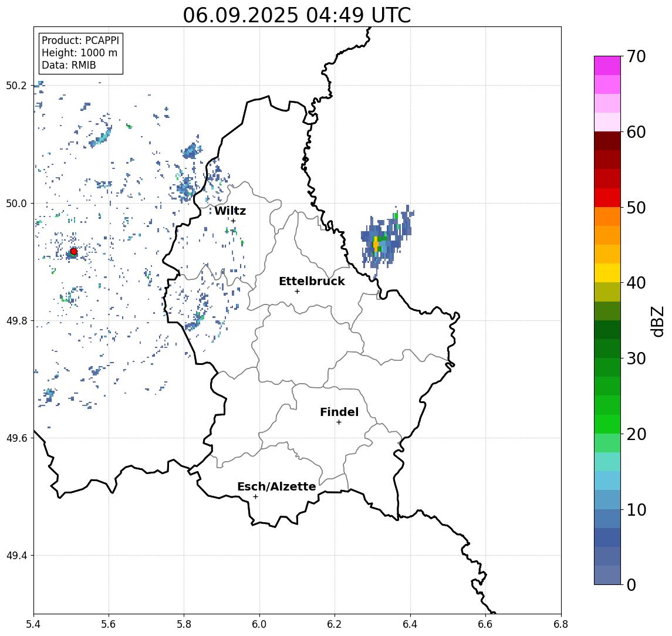Screen dimensions: 672x636
Task: Click the colorbar tick label 50
Action: (636, 208)
